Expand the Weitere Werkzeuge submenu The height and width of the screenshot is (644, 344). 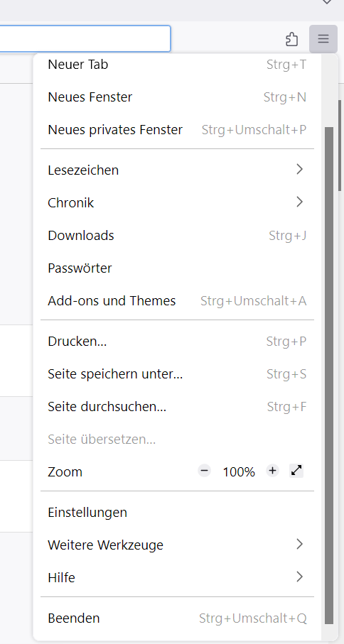coord(177,545)
